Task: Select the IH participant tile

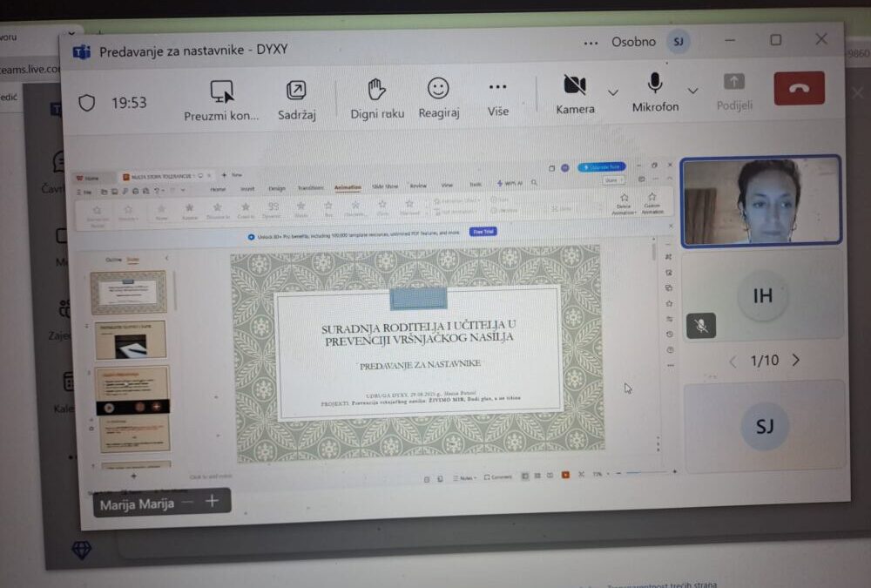Action: tap(763, 297)
